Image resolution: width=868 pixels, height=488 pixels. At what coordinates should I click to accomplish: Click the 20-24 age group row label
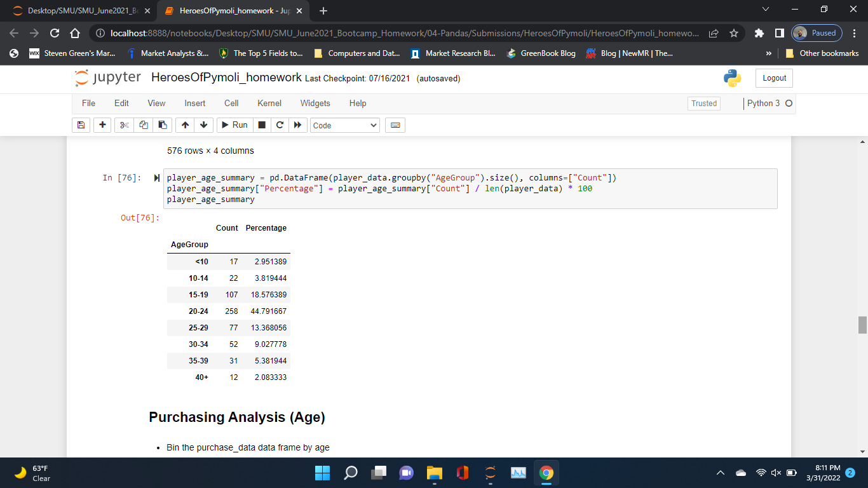tap(198, 311)
